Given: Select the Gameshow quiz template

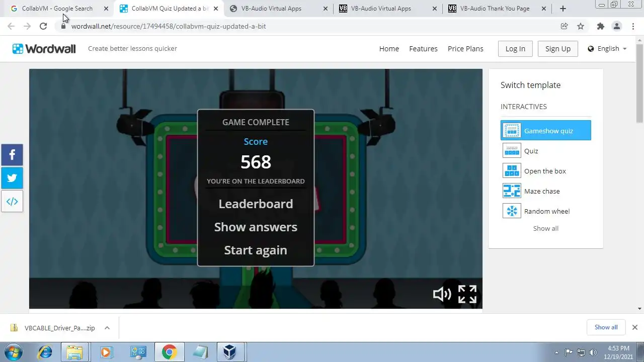Looking at the screenshot, I should click(x=546, y=131).
